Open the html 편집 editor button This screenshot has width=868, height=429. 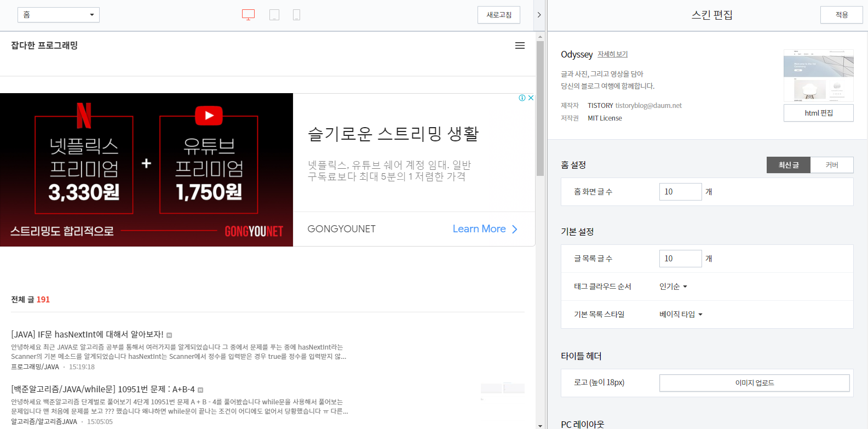coord(818,113)
